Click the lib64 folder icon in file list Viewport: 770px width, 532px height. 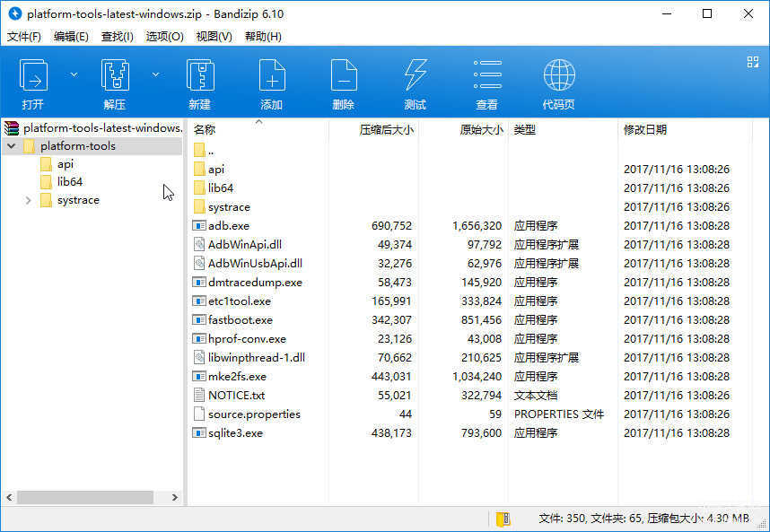point(199,188)
